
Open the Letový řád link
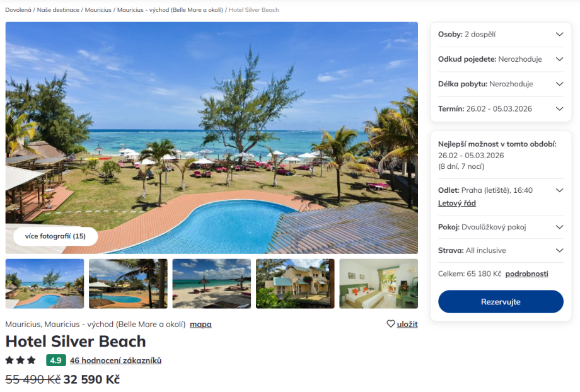tap(457, 203)
